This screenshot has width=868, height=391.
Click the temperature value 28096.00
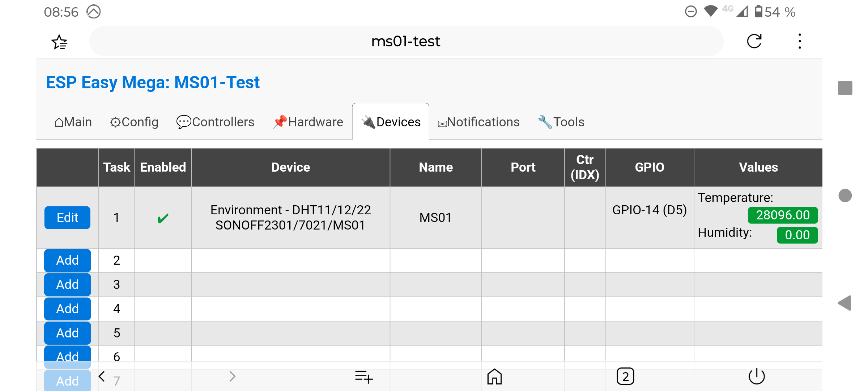783,215
